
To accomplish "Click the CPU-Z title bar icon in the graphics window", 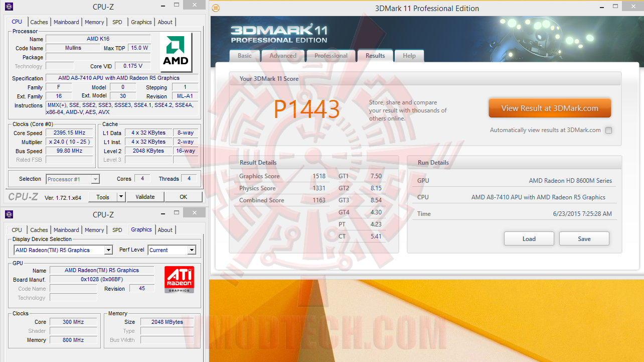I will coord(9,214).
